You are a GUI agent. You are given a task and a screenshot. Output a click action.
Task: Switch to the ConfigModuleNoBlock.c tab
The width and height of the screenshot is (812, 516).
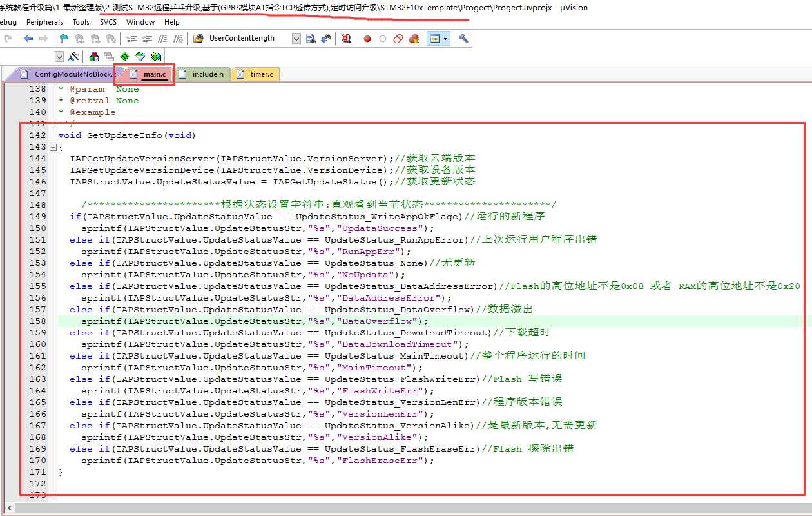68,74
